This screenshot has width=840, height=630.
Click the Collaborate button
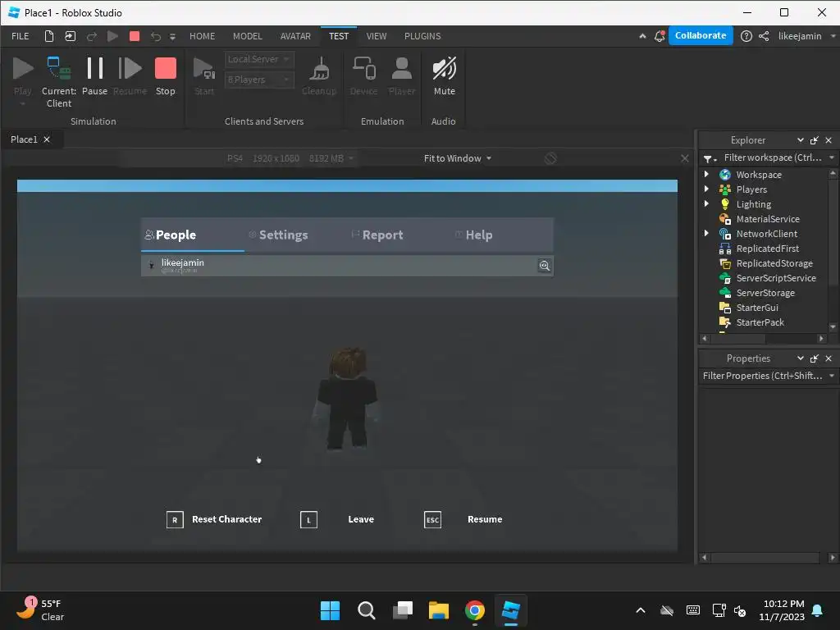[x=701, y=35]
